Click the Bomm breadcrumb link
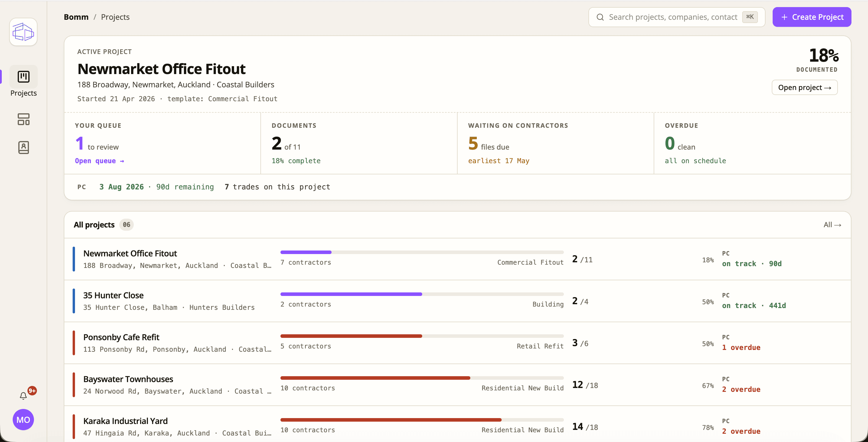Screen dimensions: 868x442 76,17
